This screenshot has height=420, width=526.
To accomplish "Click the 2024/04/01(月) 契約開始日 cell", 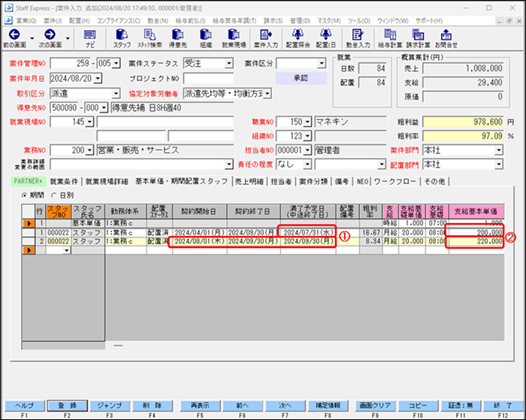I will coord(200,232).
